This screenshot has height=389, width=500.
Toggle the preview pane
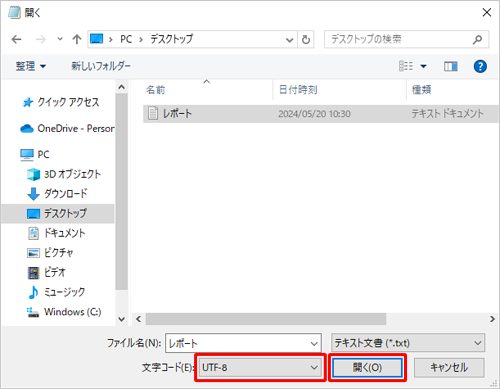pyautogui.click(x=450, y=67)
